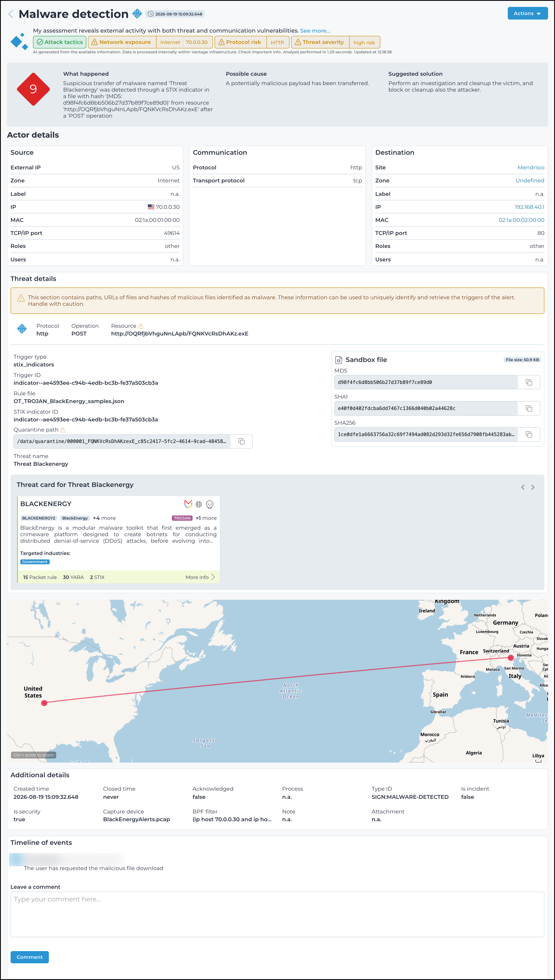Click the globe icon on BLACKENERGY card

[x=199, y=504]
